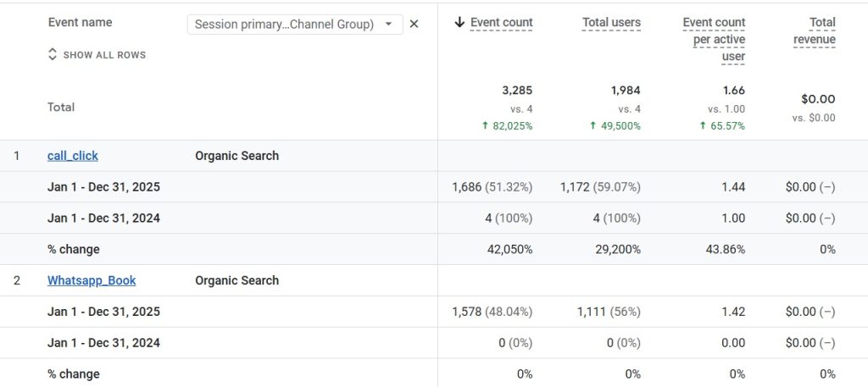Click the green 49,500% total users change indicator

click(615, 126)
